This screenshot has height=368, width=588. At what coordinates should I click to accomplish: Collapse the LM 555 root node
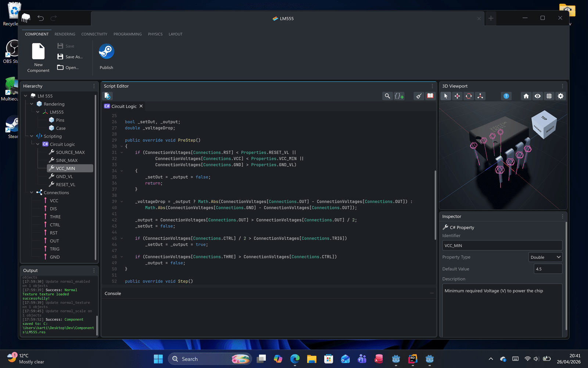(26, 96)
